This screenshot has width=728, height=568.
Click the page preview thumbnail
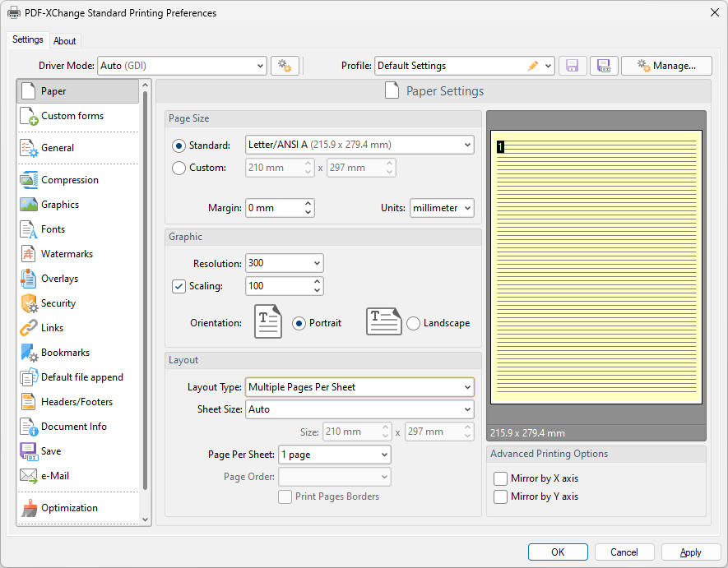[x=596, y=267]
